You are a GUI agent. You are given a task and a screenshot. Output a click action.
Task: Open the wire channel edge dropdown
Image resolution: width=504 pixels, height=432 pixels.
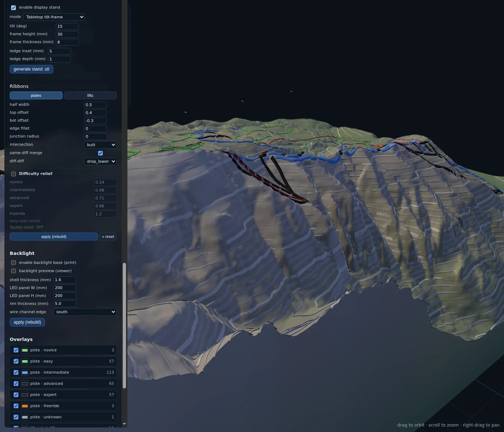(x=85, y=312)
